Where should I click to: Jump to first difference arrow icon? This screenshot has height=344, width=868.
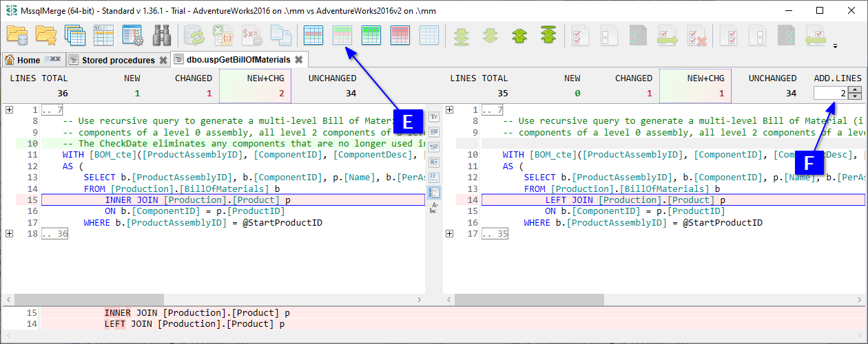pos(548,35)
